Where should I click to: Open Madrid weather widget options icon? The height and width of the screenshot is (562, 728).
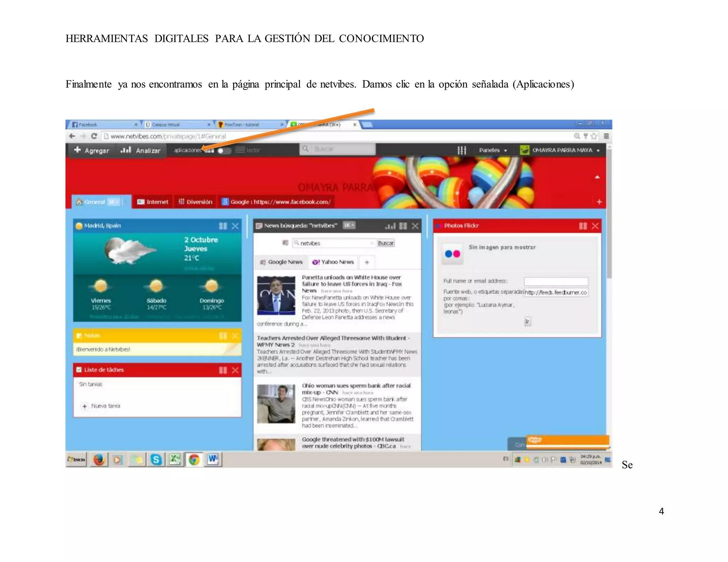coord(223,226)
